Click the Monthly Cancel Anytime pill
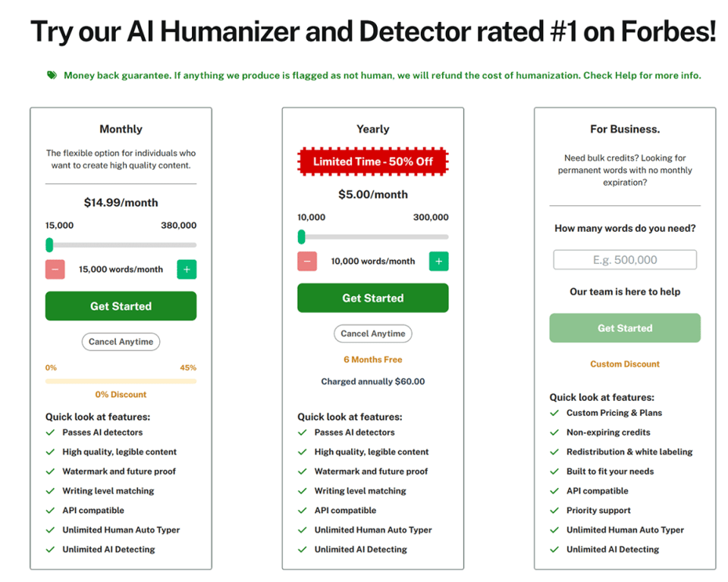Viewport: 728px width, 582px height. tap(121, 342)
